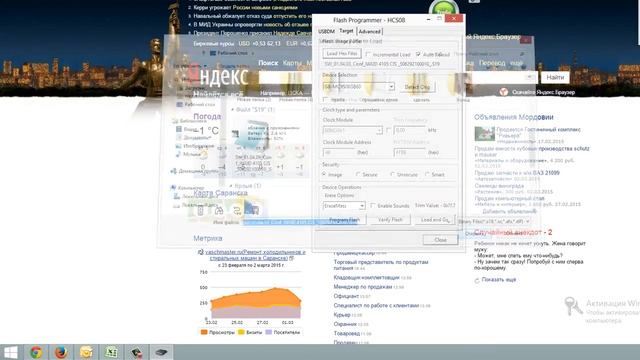Select the Smart security option
This screenshot has width=640, height=360.
click(427, 174)
